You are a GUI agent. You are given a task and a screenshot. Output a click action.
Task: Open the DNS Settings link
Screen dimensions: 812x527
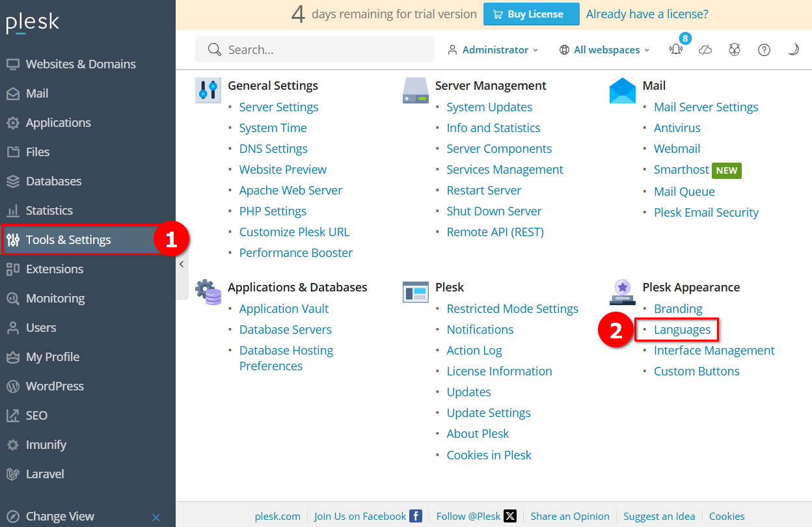click(273, 149)
